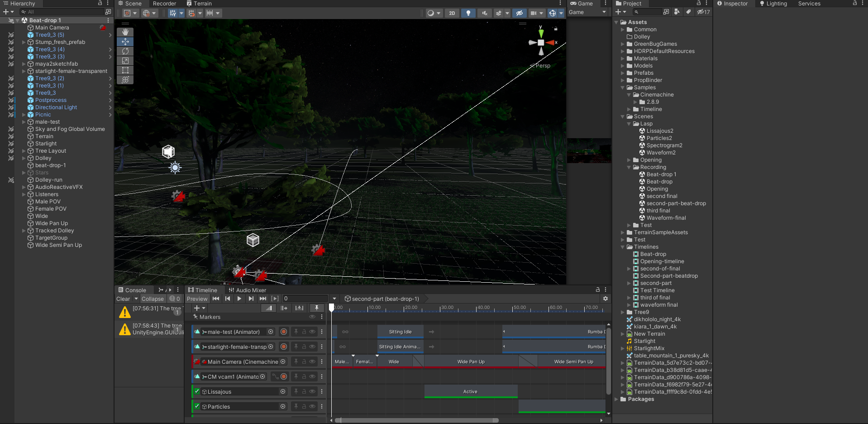Play the Timeline
The width and height of the screenshot is (868, 424).
(x=239, y=299)
